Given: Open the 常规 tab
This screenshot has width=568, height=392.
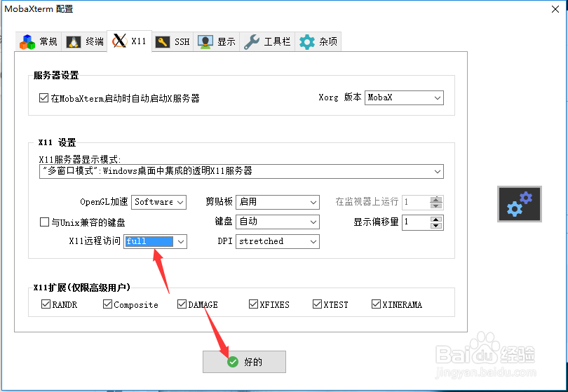Looking at the screenshot, I should click(39, 42).
